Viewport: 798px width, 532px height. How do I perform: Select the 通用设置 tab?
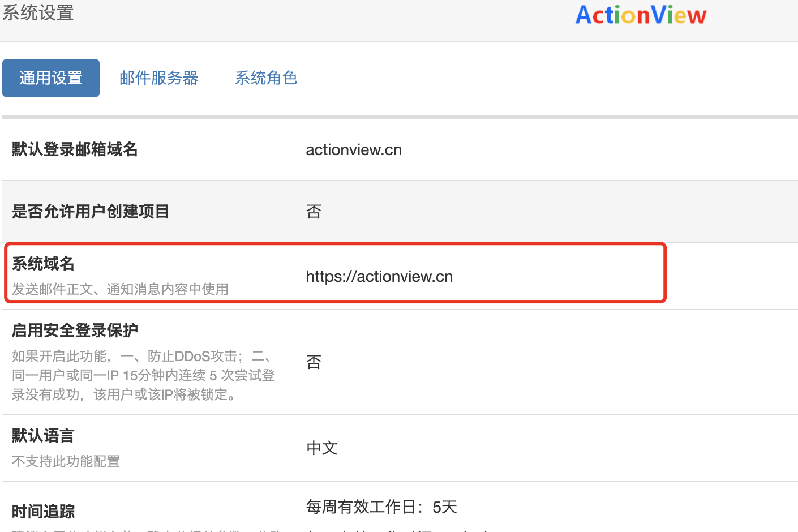click(x=50, y=78)
